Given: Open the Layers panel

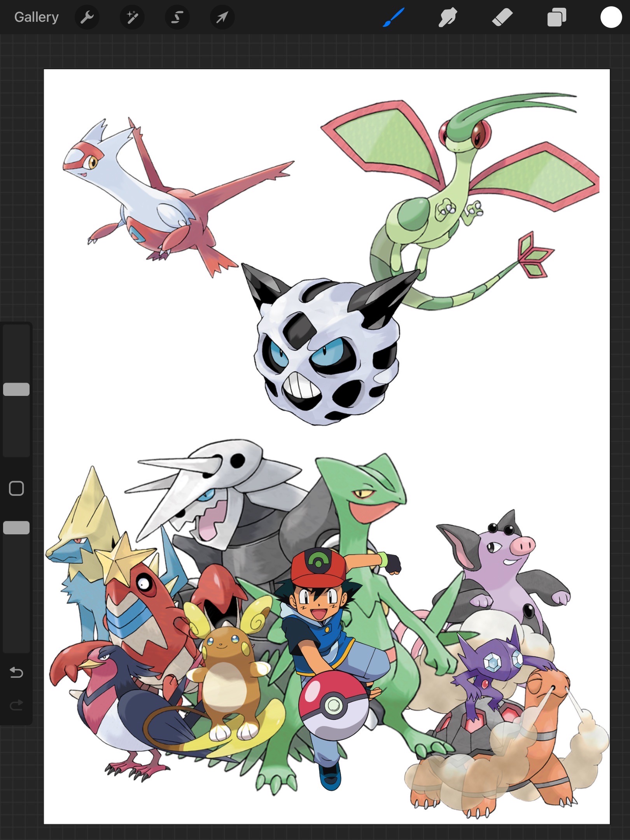Looking at the screenshot, I should [x=556, y=17].
